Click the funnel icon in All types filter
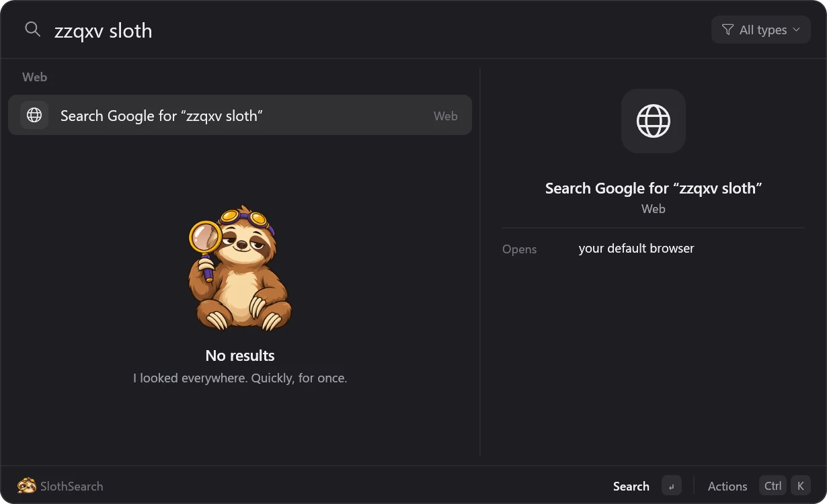 (x=727, y=30)
